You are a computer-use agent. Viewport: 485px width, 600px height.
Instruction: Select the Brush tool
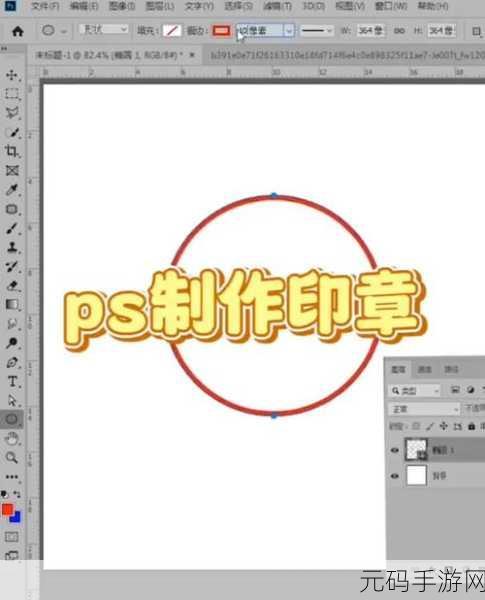(x=11, y=228)
